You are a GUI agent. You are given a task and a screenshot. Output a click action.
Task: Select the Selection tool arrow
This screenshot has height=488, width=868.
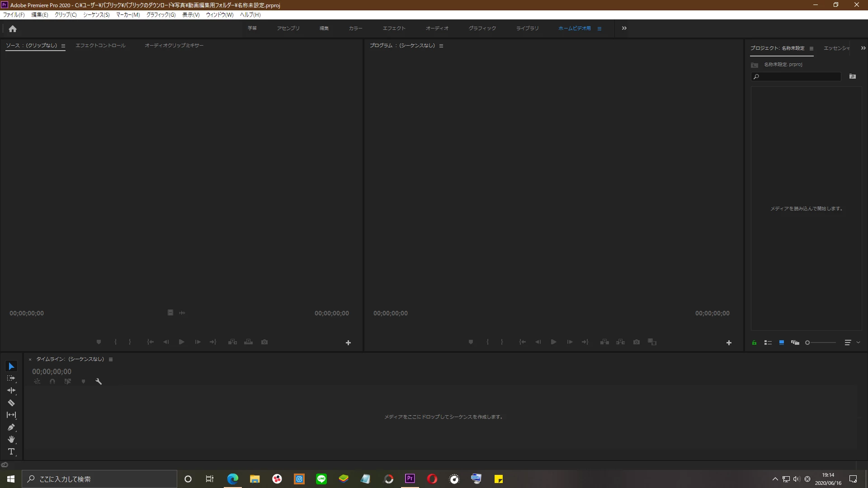click(x=11, y=366)
